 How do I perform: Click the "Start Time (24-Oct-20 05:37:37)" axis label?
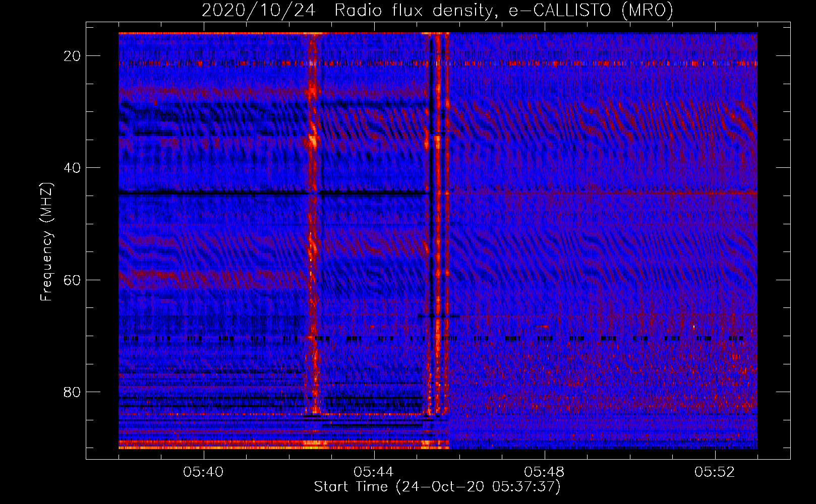[437, 487]
